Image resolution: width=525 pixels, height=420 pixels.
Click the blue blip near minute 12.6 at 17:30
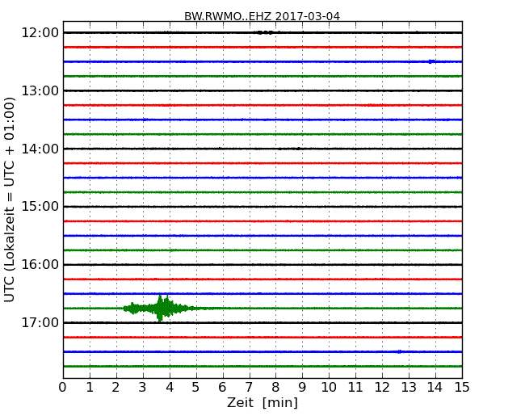point(399,351)
